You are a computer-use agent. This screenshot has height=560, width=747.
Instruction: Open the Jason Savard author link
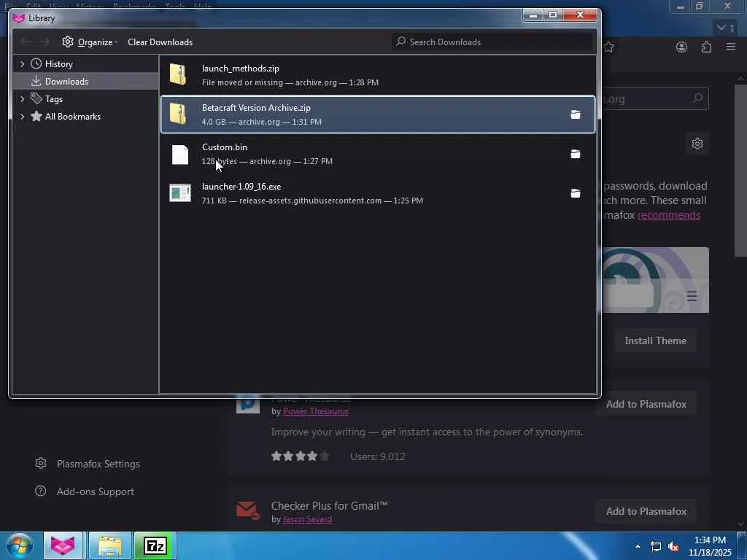point(307,519)
